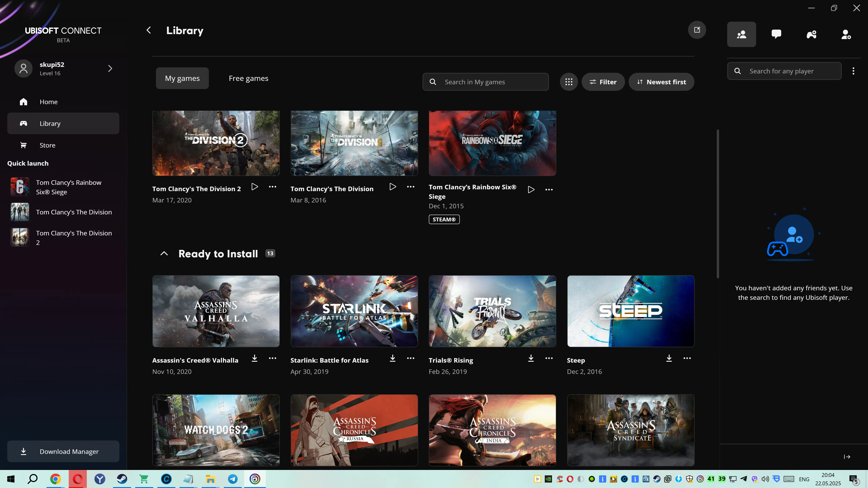Open more options for Steep
The height and width of the screenshot is (488, 868).
(687, 358)
